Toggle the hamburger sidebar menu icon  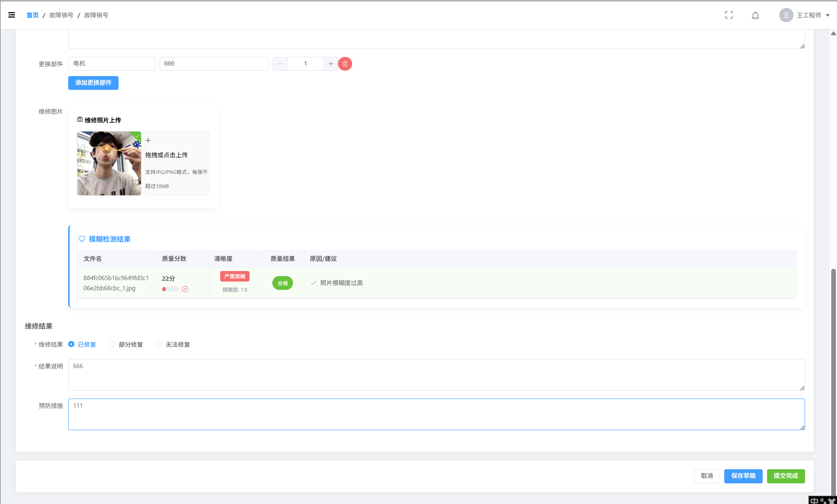coord(12,15)
